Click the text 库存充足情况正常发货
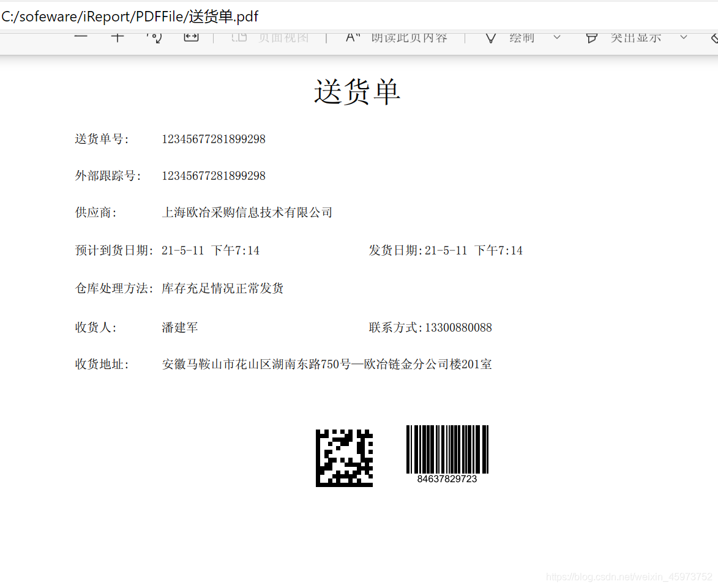718x588 pixels. tap(223, 288)
